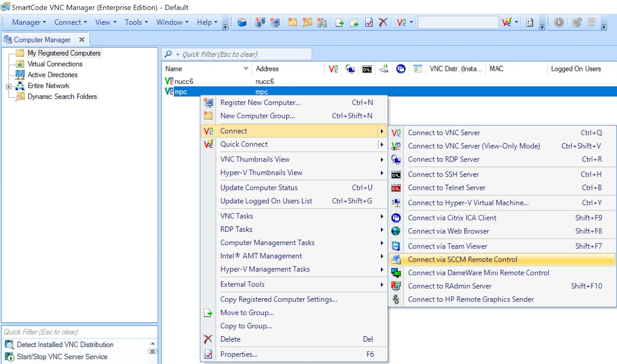Select the nucc6 computer row

(389, 81)
